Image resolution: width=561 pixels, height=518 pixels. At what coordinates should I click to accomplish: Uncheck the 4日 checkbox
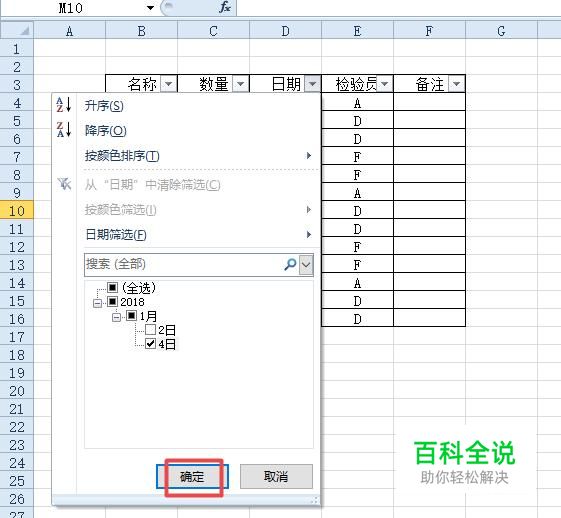150,343
